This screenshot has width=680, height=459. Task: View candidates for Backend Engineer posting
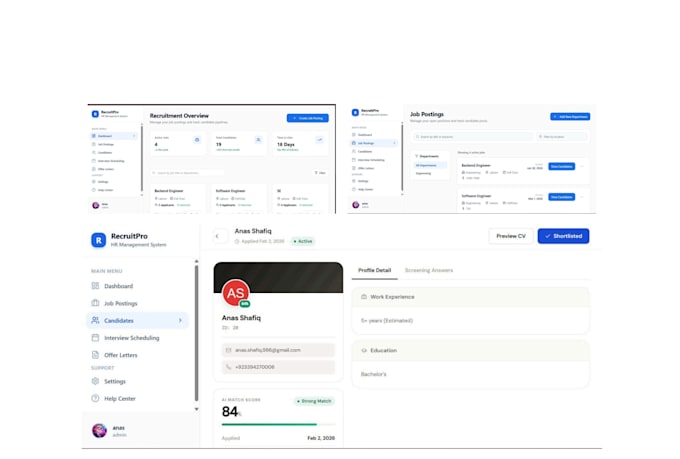(x=562, y=167)
